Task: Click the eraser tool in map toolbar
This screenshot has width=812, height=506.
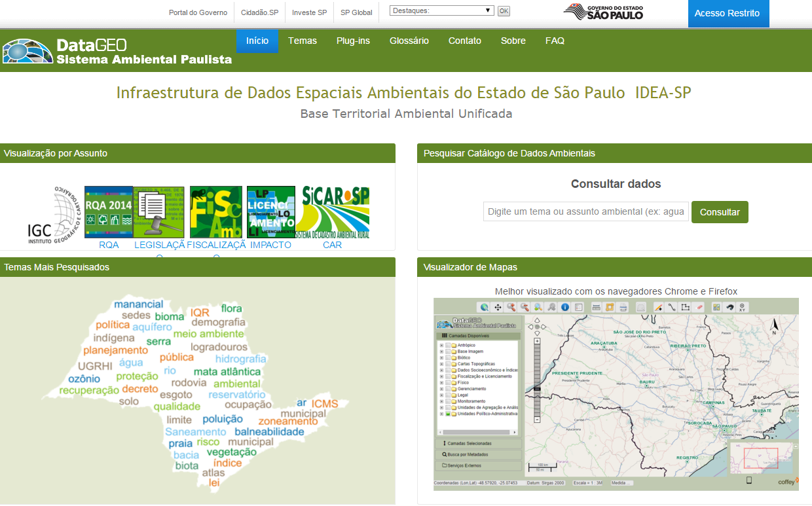Action: [x=699, y=307]
